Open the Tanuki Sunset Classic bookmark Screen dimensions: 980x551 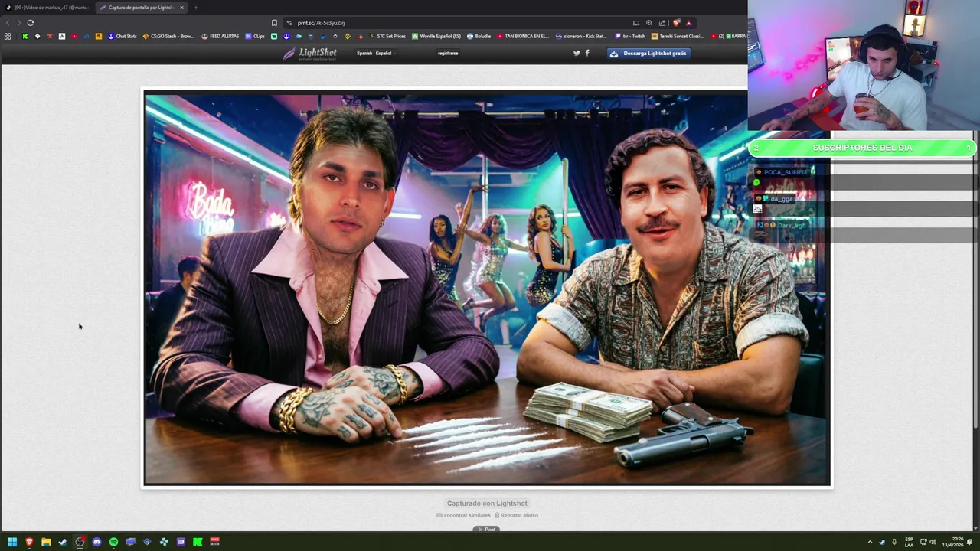pyautogui.click(x=678, y=36)
